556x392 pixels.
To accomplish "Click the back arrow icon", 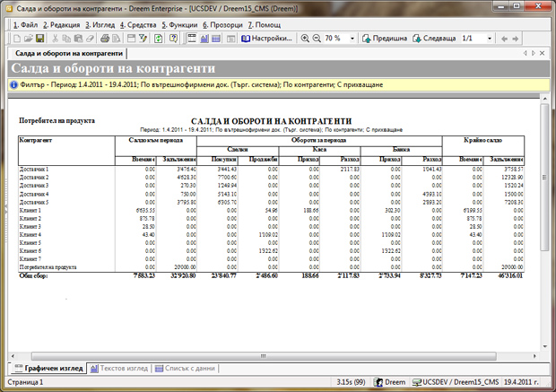I will coord(504,39).
